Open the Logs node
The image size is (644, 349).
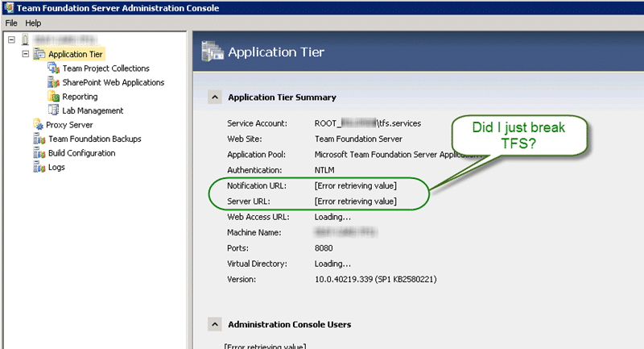(x=56, y=168)
